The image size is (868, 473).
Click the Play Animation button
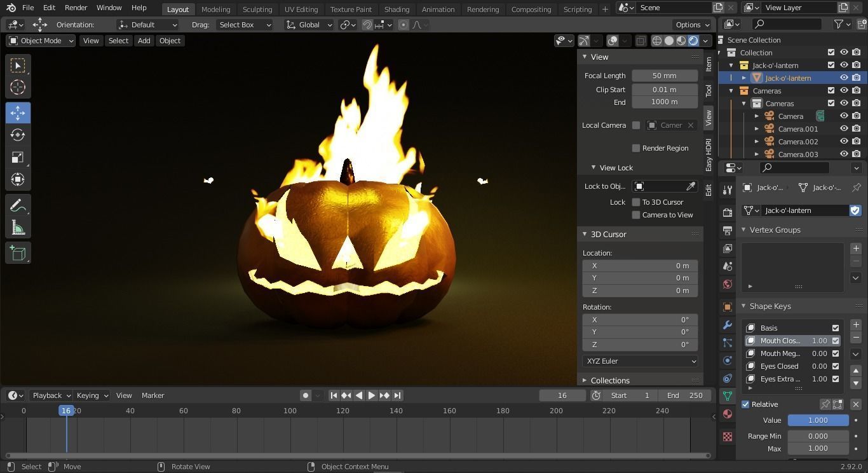pyautogui.click(x=372, y=395)
